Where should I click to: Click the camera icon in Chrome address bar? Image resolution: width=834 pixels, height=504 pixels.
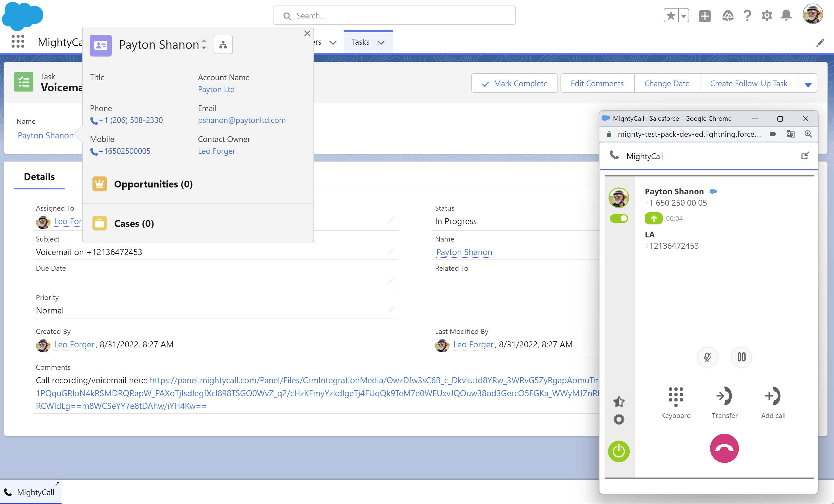tap(773, 134)
